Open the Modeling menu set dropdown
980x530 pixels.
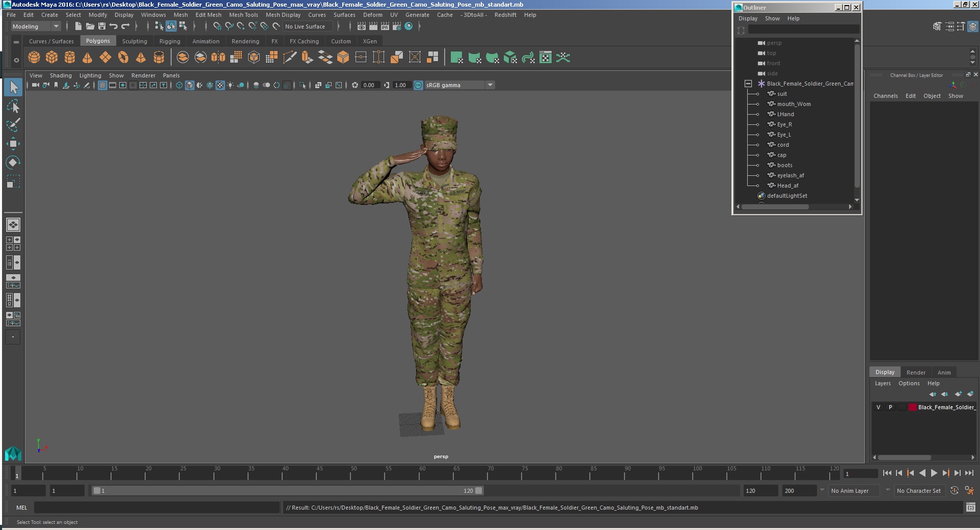tap(36, 26)
